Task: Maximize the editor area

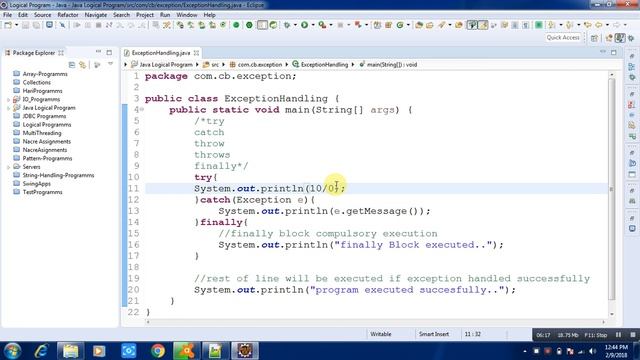Action: pos(613,52)
